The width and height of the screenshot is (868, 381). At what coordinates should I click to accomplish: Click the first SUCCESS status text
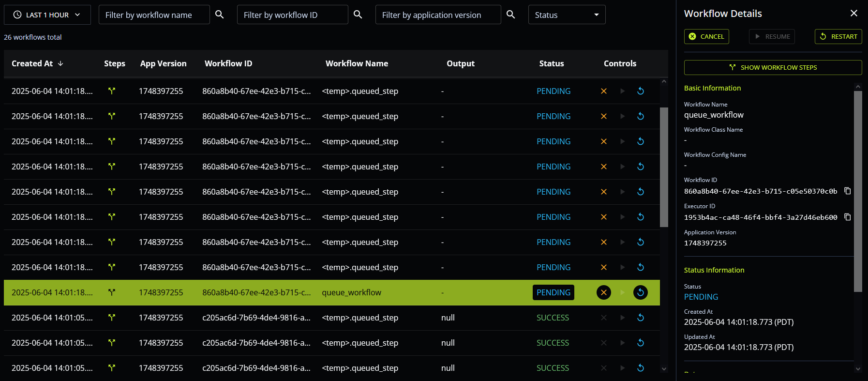point(553,318)
